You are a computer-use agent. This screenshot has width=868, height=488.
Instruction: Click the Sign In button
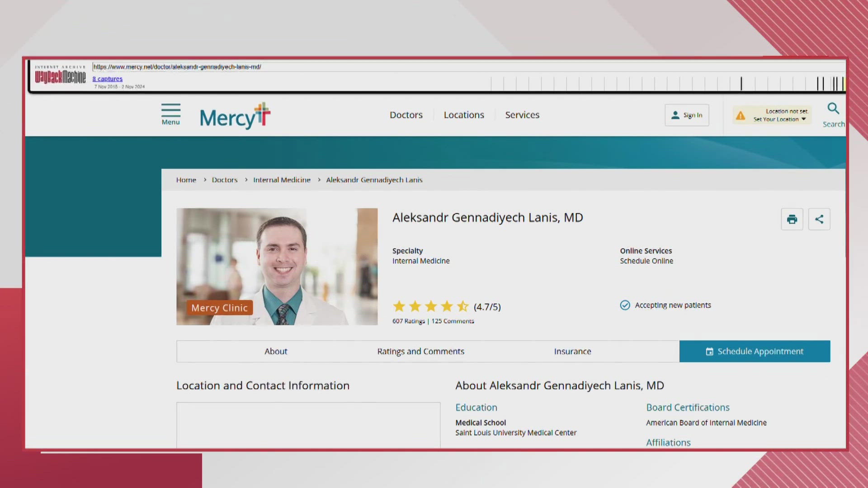pos(687,115)
